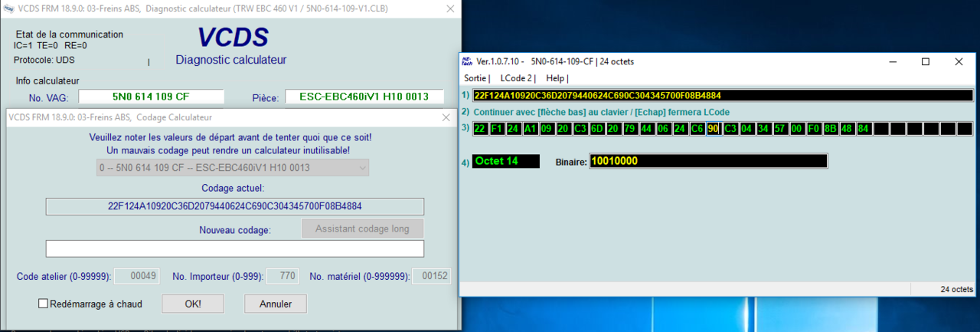Select the highlighted byte 90 cell
The height and width of the screenshot is (332, 980).
point(714,128)
